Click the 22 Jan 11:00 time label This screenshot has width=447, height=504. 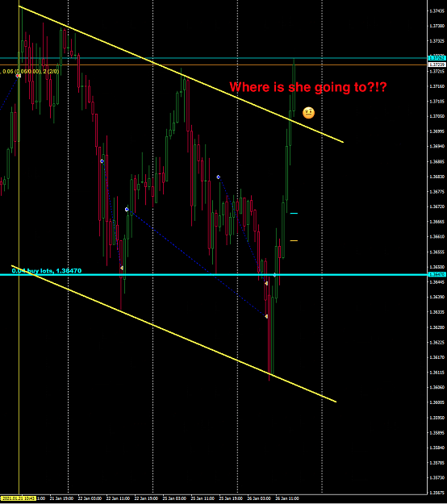tap(118, 498)
